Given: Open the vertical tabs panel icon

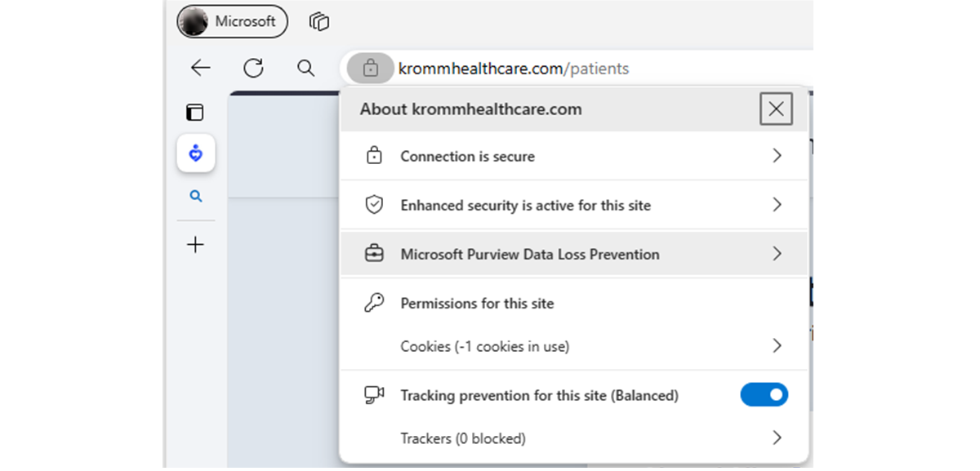Looking at the screenshot, I should point(195,113).
